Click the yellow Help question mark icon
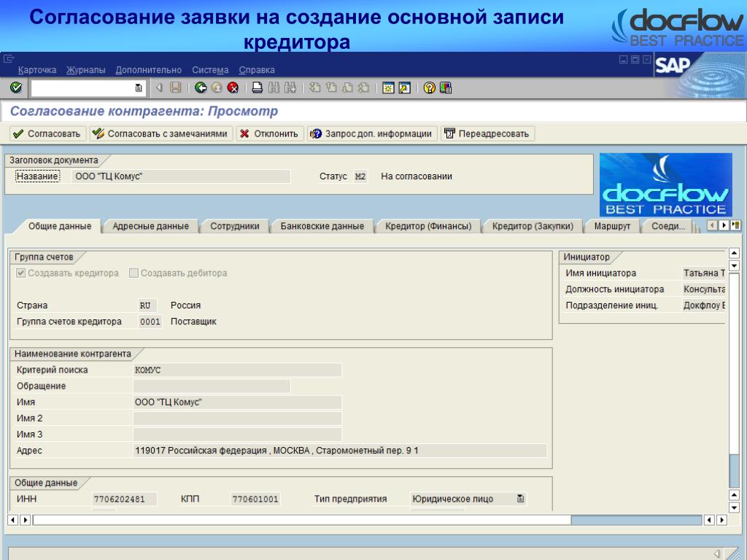 429,87
